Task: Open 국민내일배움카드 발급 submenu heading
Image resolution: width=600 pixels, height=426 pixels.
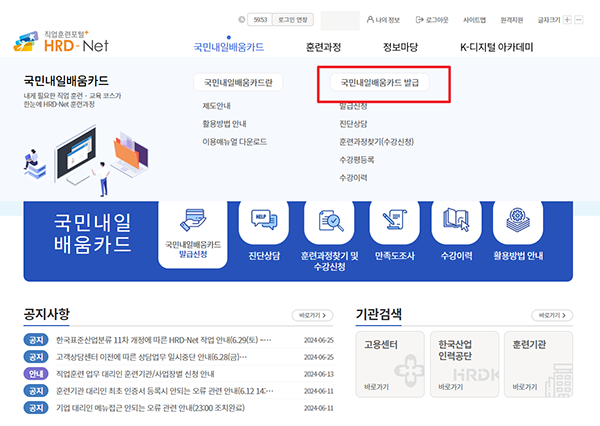Action: pyautogui.click(x=380, y=82)
